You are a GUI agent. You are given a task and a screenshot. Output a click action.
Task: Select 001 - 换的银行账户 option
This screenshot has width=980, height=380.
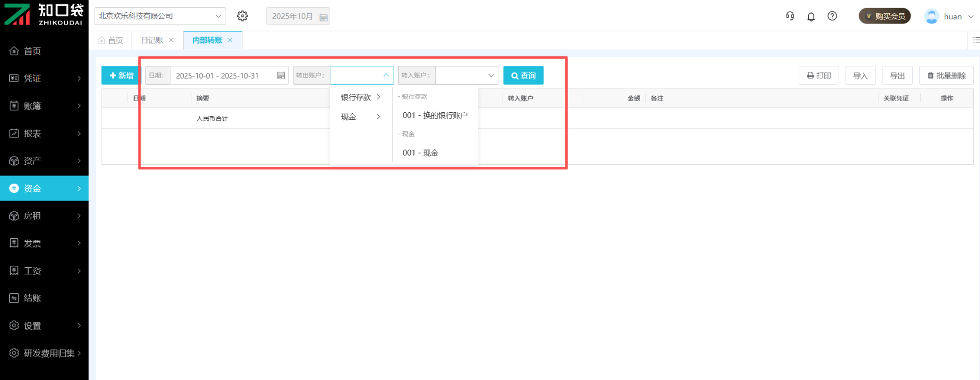[x=435, y=115]
